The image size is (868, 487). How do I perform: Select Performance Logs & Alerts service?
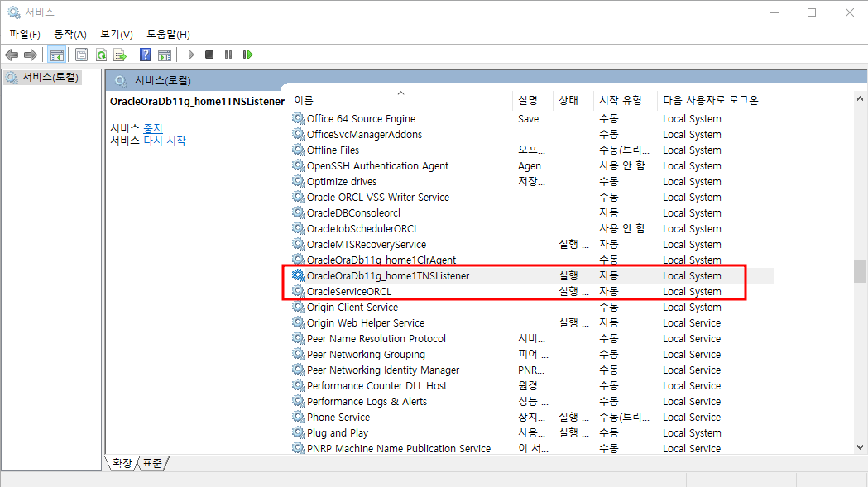pos(367,401)
